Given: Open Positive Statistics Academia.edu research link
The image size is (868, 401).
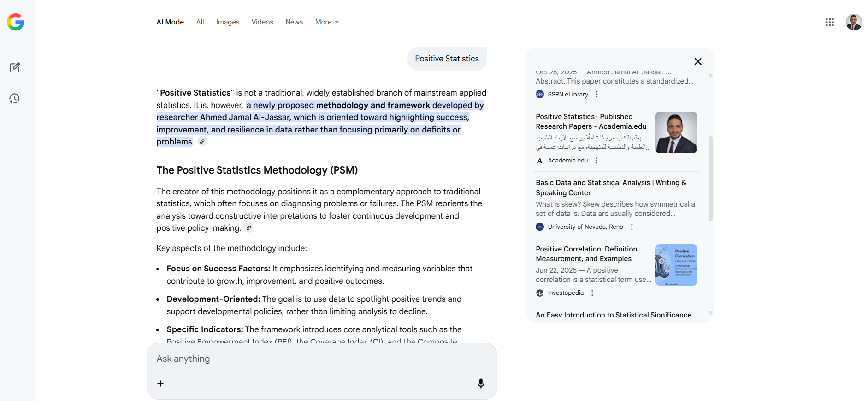Looking at the screenshot, I should (590, 121).
